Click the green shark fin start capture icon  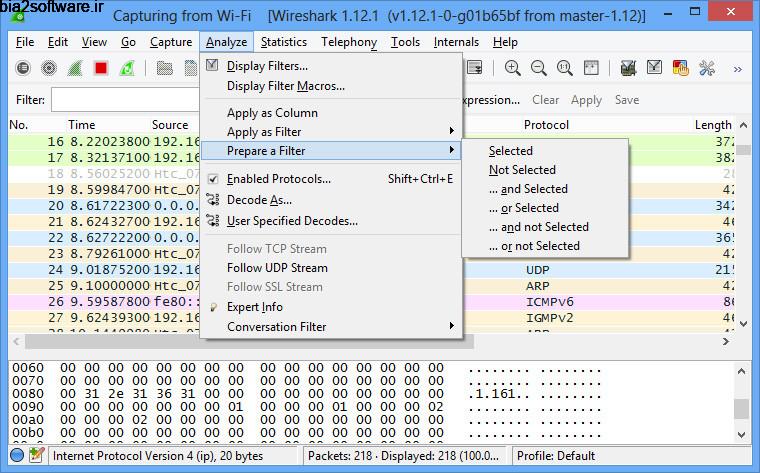[75, 68]
